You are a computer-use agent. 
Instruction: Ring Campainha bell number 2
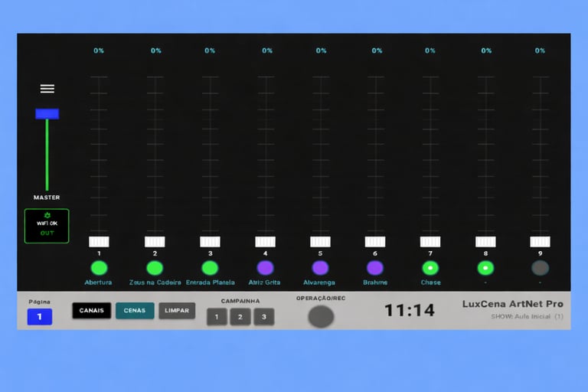pyautogui.click(x=240, y=317)
